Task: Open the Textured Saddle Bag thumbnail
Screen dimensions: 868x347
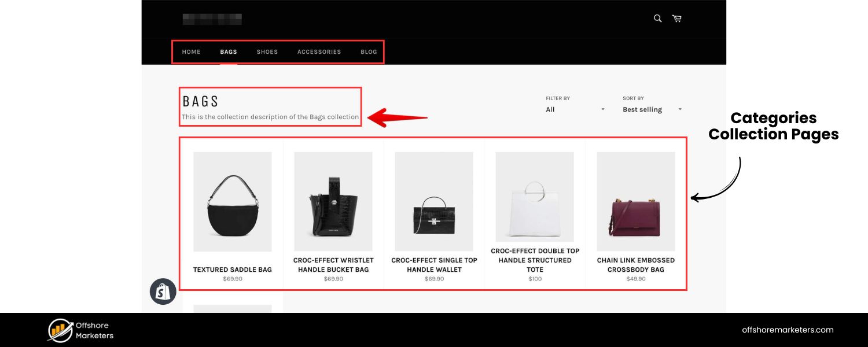Action: pos(233,202)
